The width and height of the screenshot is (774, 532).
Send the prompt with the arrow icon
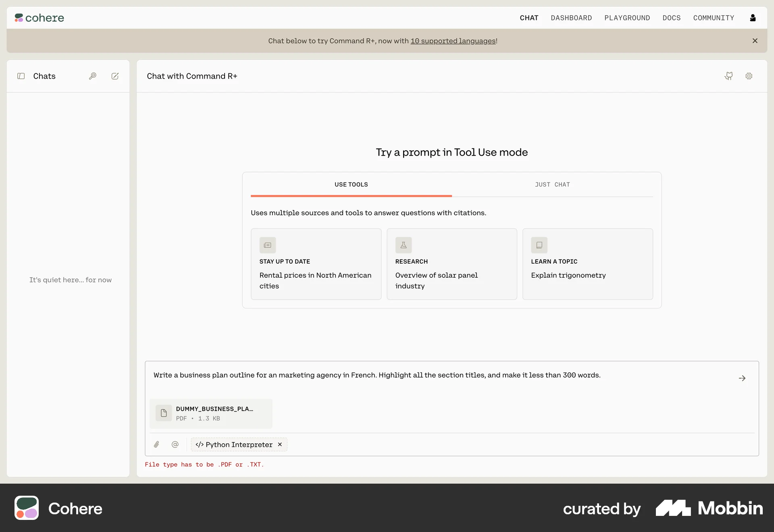(742, 378)
